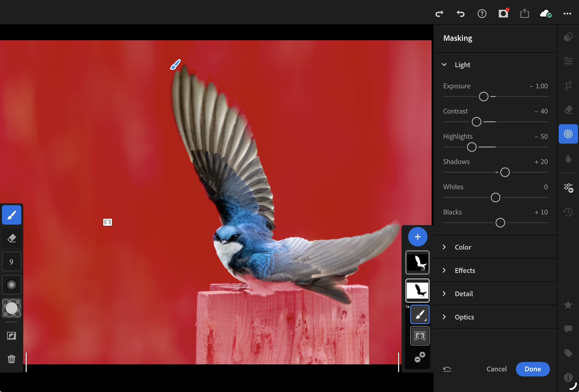
Task: Select the Brush tool in left toolbar
Action: coord(11,215)
